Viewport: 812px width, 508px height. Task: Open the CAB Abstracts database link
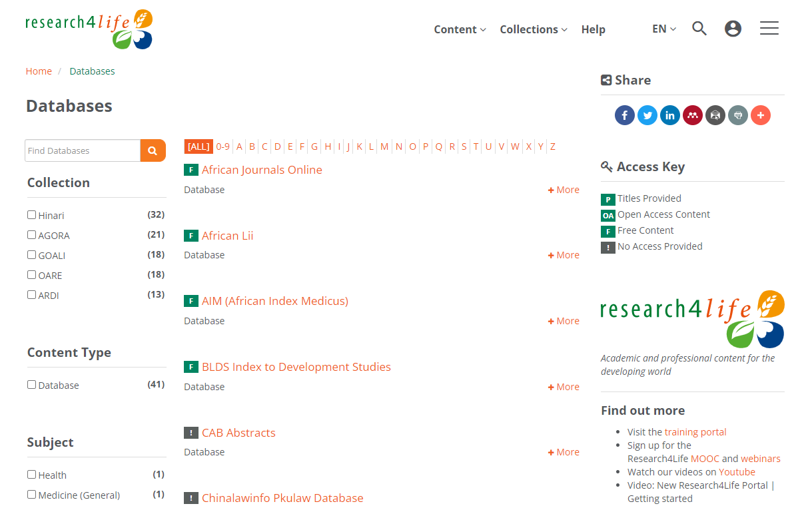238,433
